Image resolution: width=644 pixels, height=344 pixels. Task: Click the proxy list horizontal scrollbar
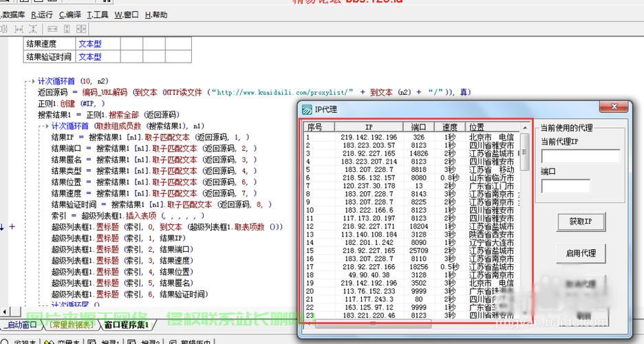click(x=373, y=324)
